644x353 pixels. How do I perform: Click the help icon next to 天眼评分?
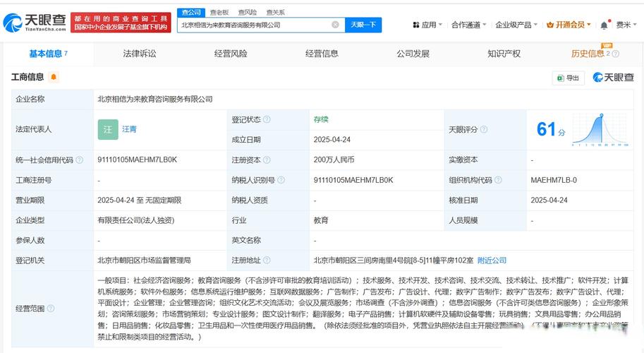pos(484,129)
